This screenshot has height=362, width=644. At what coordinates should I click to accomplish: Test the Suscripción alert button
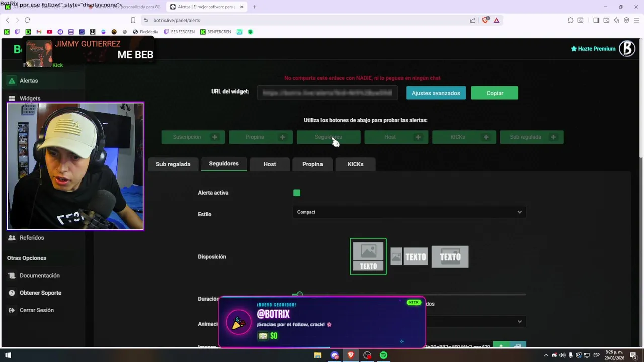pyautogui.click(x=193, y=137)
